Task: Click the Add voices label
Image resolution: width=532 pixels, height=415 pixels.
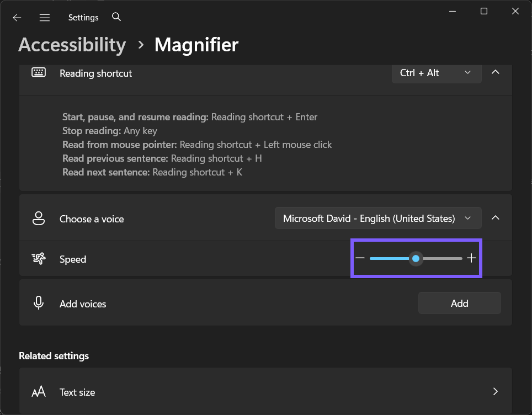Action: (83, 304)
